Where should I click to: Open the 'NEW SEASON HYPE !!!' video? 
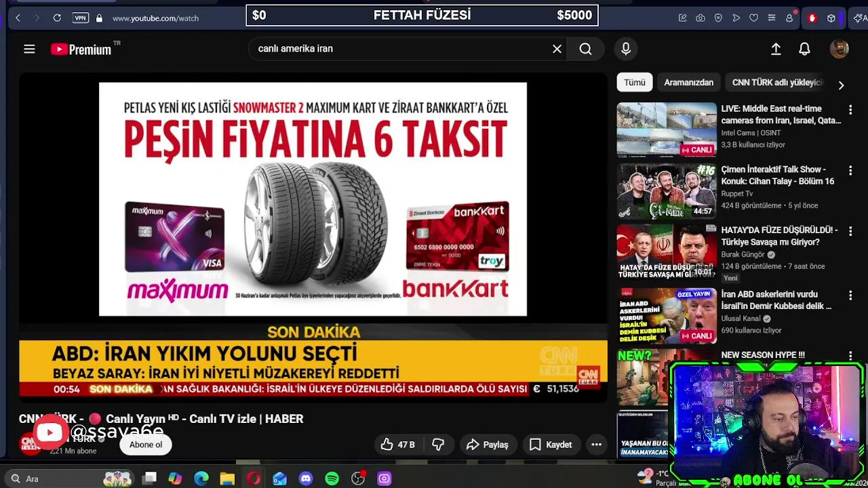point(763,355)
